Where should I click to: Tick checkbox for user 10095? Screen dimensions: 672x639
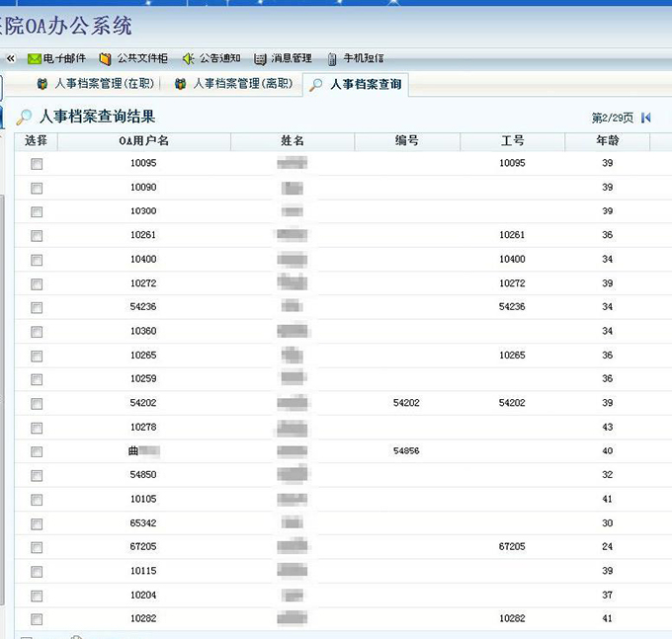click(x=37, y=164)
